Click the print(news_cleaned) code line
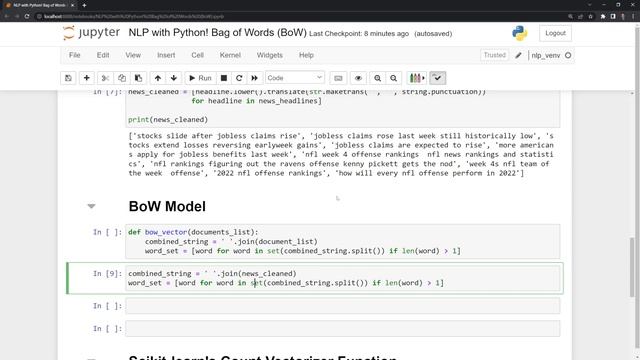This screenshot has height=360, width=640. [168, 120]
